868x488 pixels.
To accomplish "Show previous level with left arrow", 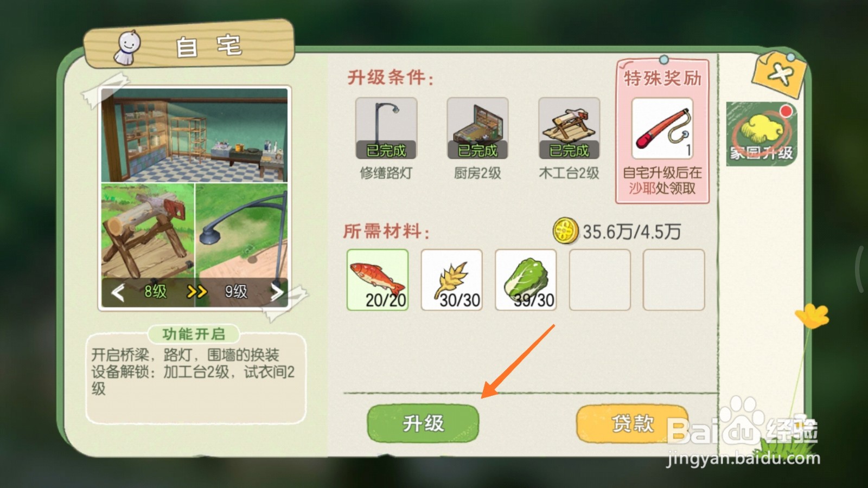I will pos(118,293).
